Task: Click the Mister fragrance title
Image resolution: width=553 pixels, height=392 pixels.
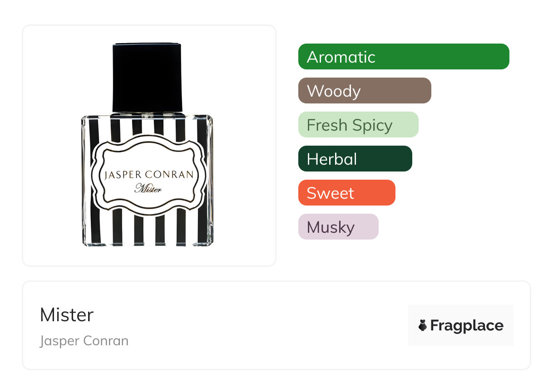Action: [x=67, y=315]
